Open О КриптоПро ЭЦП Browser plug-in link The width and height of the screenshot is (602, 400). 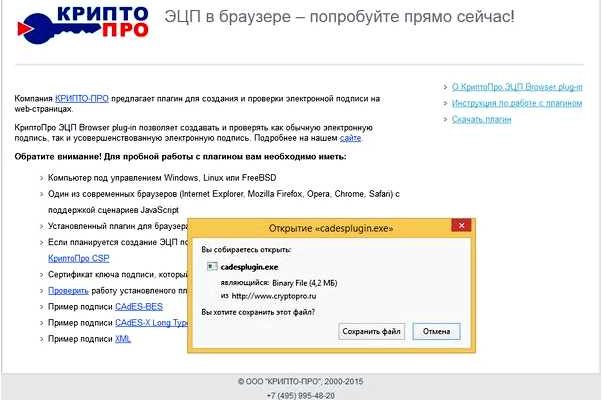point(517,87)
